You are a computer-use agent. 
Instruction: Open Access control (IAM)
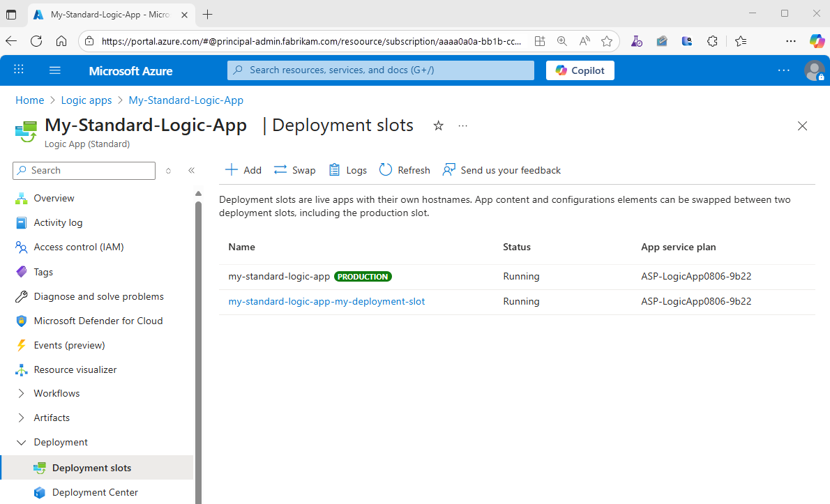pyautogui.click(x=79, y=247)
